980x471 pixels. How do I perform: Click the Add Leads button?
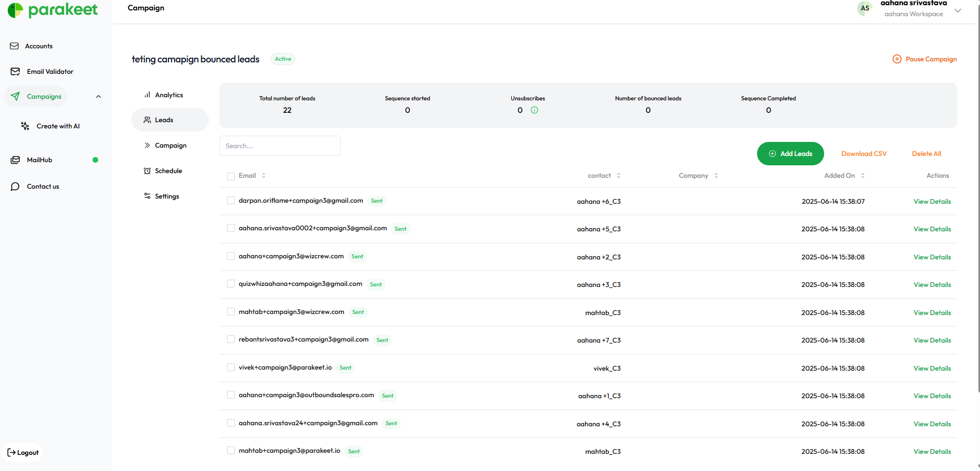point(790,154)
